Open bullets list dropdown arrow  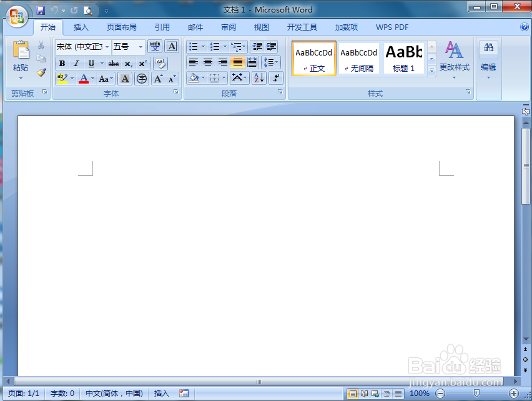[x=203, y=46]
